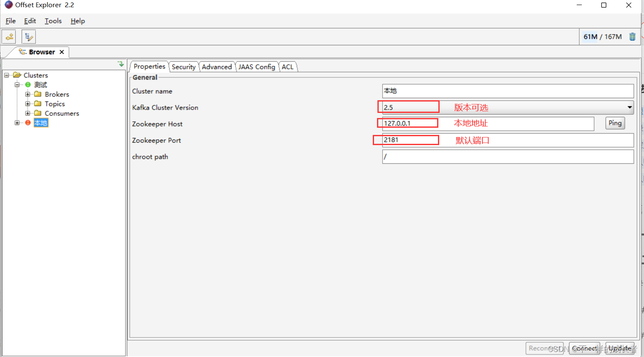Open the Tools menu
Screen dimensions: 644x357
coord(53,21)
